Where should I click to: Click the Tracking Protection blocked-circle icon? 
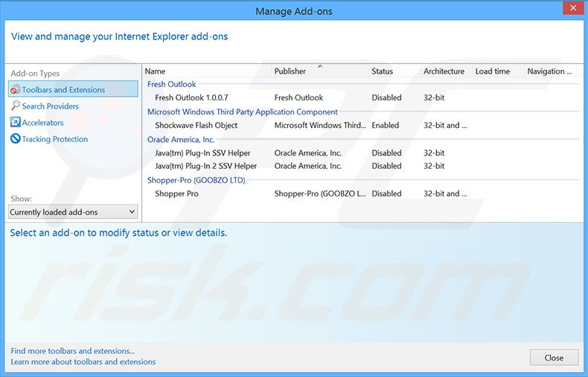coord(16,138)
